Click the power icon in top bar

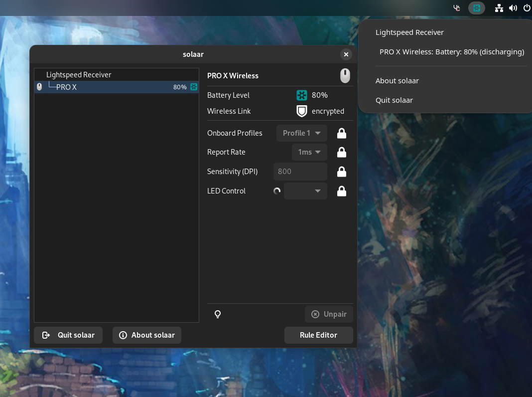tap(527, 8)
